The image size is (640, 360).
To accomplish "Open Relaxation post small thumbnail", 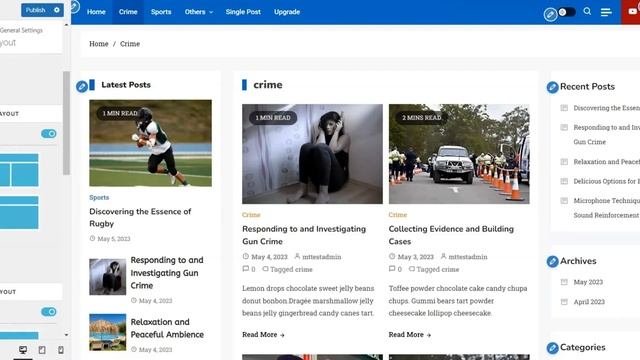I will point(108,332).
